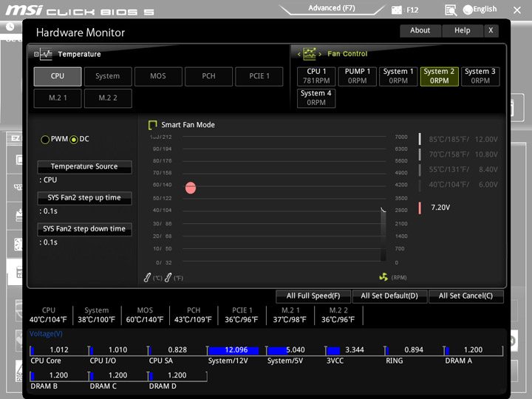Click the MSI logo

24,10
